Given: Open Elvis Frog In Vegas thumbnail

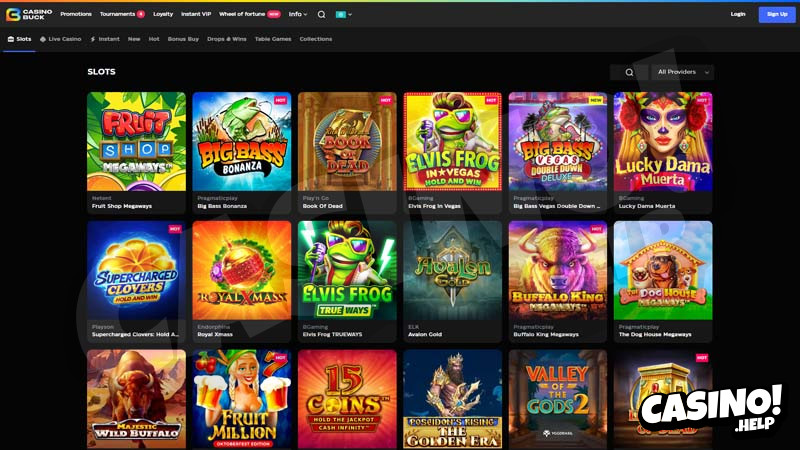Looking at the screenshot, I should click(x=453, y=141).
